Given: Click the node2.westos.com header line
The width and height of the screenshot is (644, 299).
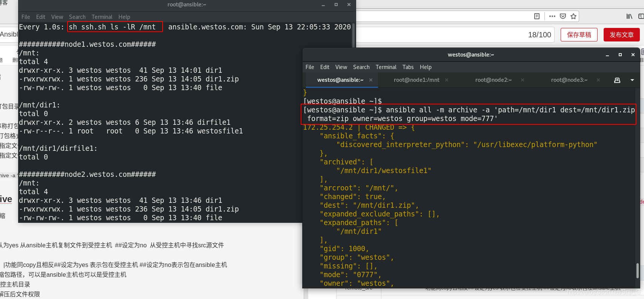Looking at the screenshot, I should coord(87,174).
